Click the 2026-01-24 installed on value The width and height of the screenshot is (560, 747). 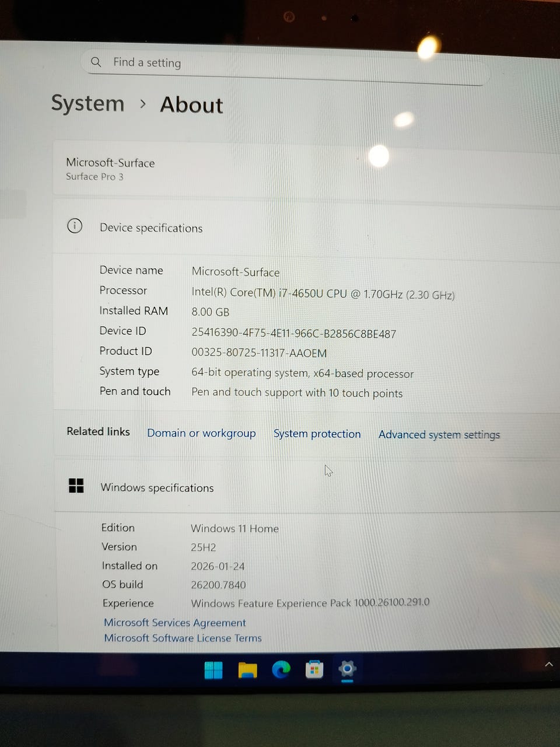[x=218, y=566]
